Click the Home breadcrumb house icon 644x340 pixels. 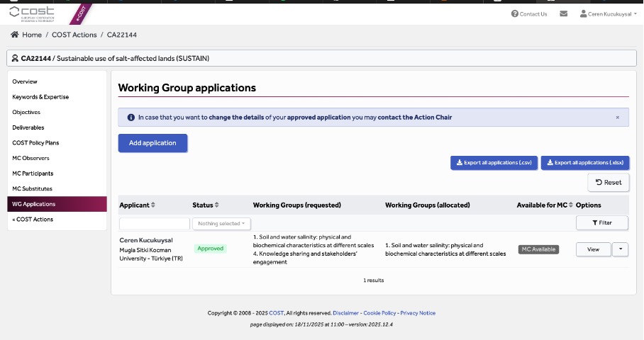[14, 35]
